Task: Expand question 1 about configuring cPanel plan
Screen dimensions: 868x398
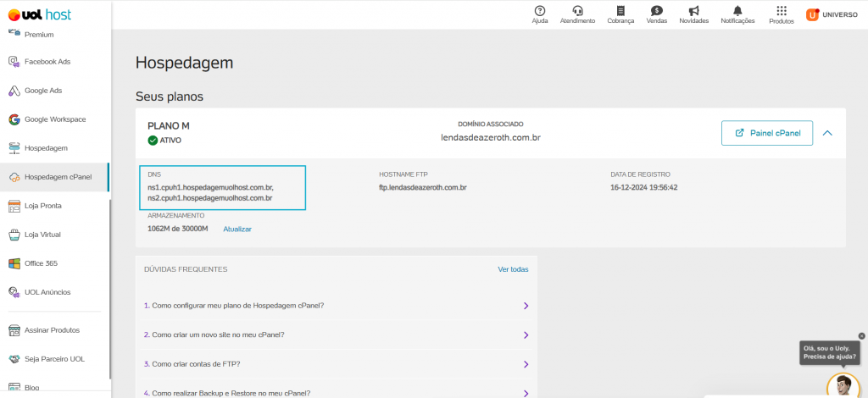Action: tap(526, 306)
